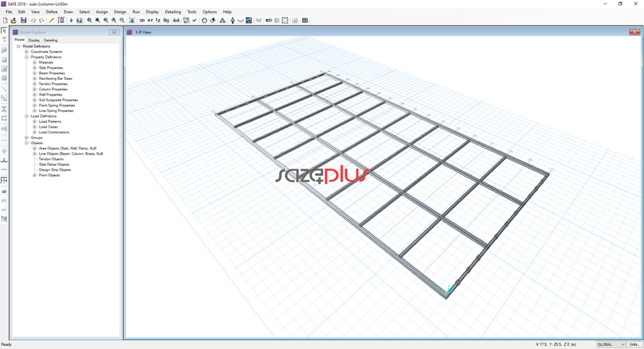Screen dimensions: 644x349
Task: Expand the Load Patterns node
Action: pos(35,121)
